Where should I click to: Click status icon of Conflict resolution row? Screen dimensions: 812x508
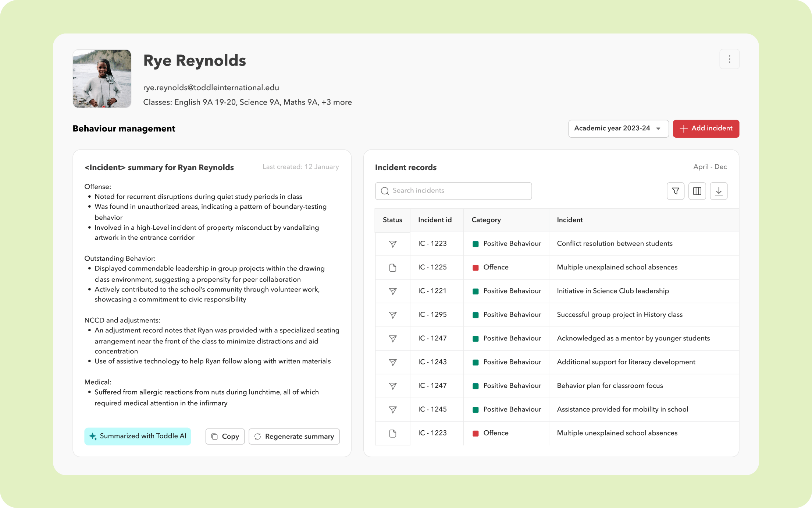coord(393,244)
